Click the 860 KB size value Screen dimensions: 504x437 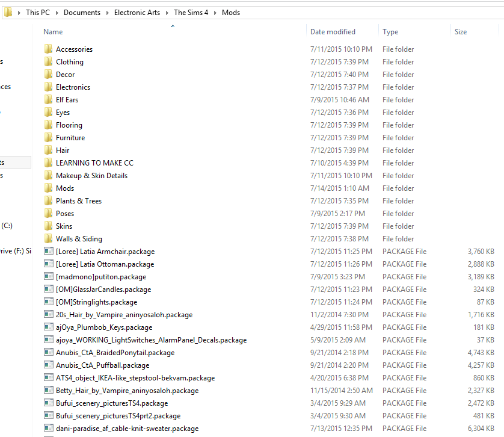(484, 378)
